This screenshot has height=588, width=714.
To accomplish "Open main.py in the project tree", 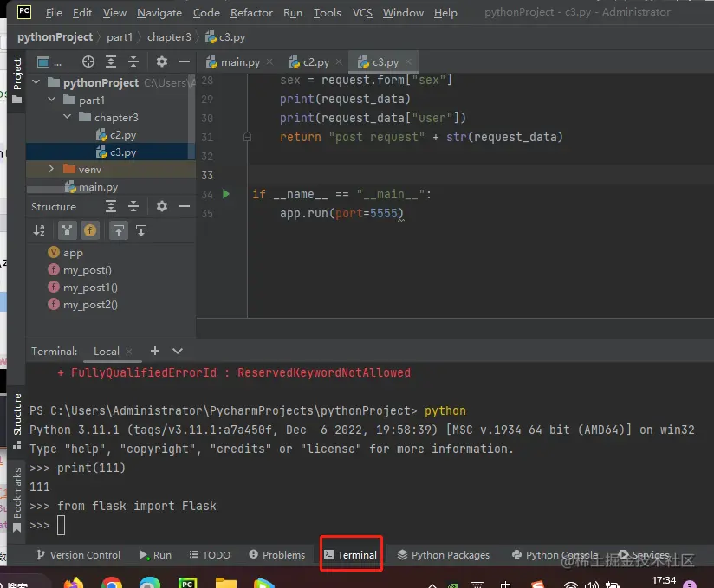I will click(92, 187).
